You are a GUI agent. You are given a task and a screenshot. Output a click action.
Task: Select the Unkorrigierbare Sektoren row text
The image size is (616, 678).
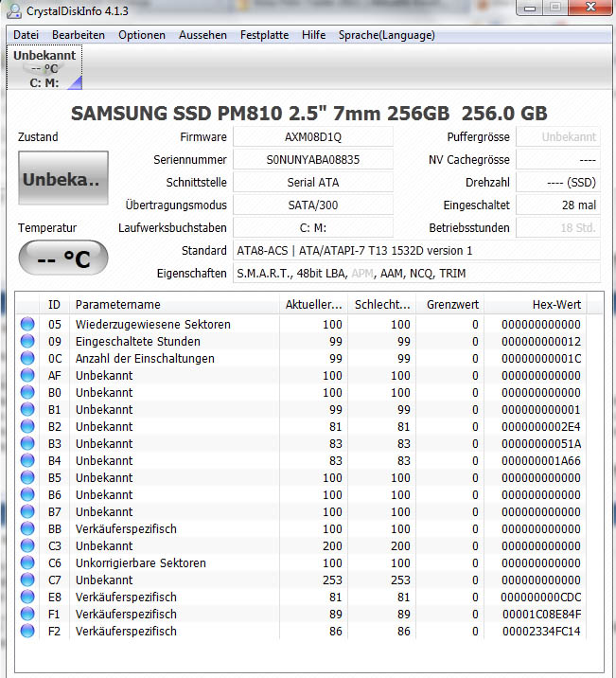(x=140, y=563)
